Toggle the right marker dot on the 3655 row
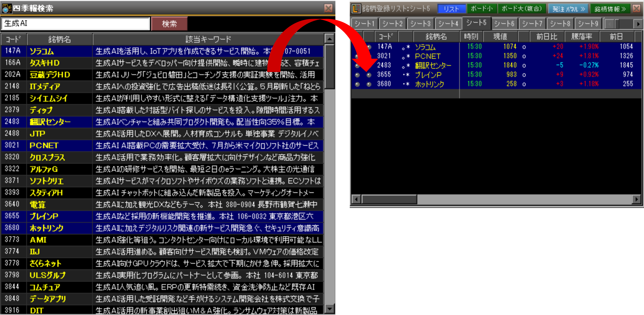Image resolution: width=644 pixels, height=315 pixels. 369,75
